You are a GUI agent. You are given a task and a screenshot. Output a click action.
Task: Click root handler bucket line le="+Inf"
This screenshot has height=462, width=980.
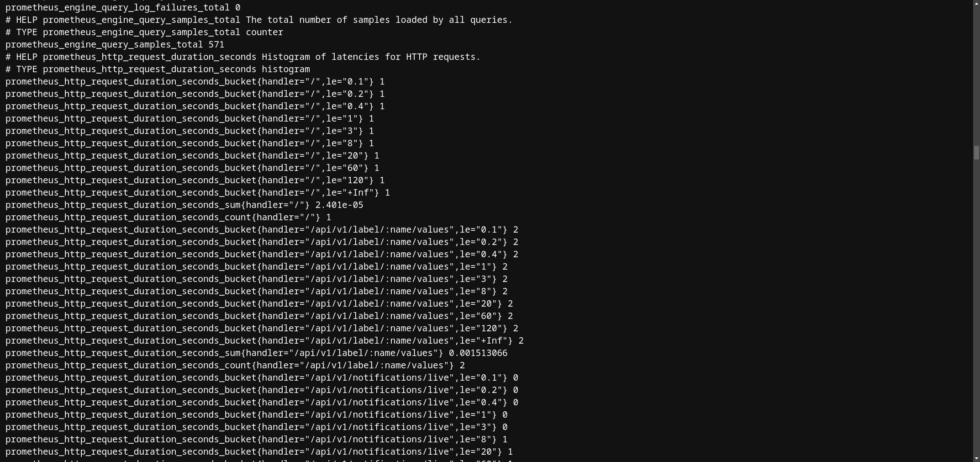[197, 193]
